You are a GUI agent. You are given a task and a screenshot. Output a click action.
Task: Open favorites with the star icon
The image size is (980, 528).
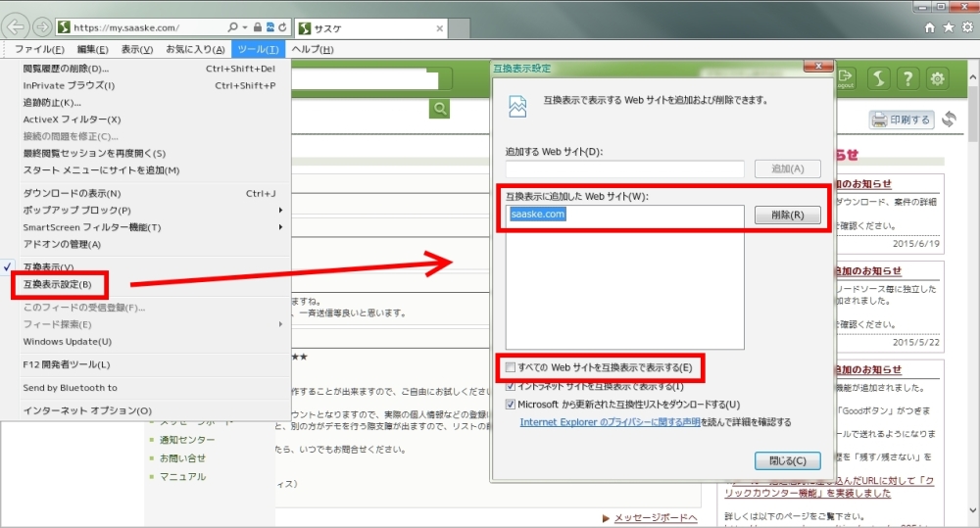click(948, 28)
